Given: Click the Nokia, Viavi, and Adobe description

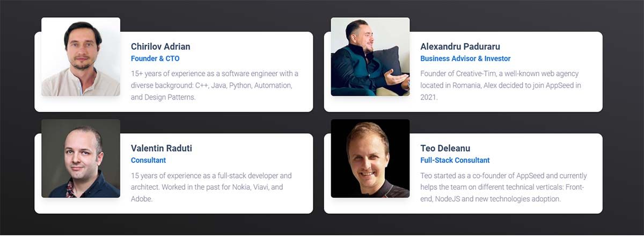Looking at the screenshot, I should pyautogui.click(x=211, y=187).
